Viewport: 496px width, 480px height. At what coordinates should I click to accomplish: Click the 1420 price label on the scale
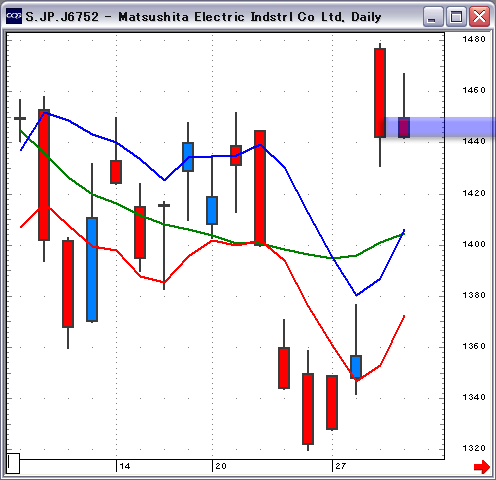[x=474, y=193]
